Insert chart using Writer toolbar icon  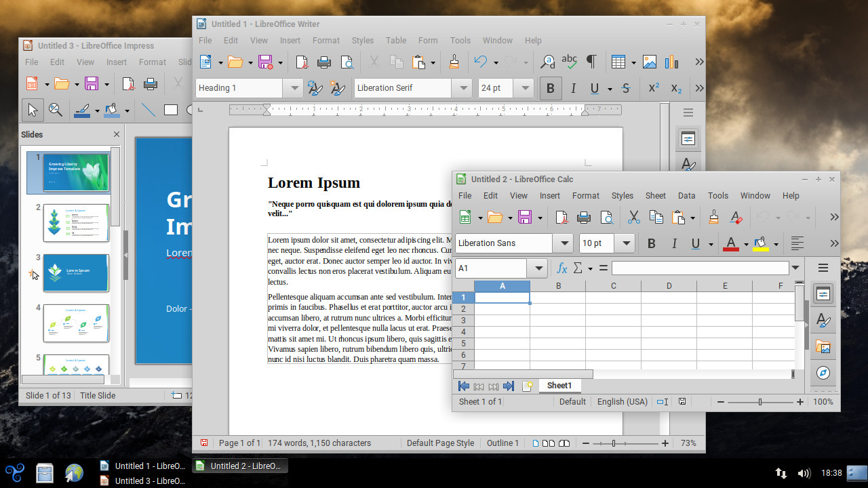pyautogui.click(x=671, y=62)
